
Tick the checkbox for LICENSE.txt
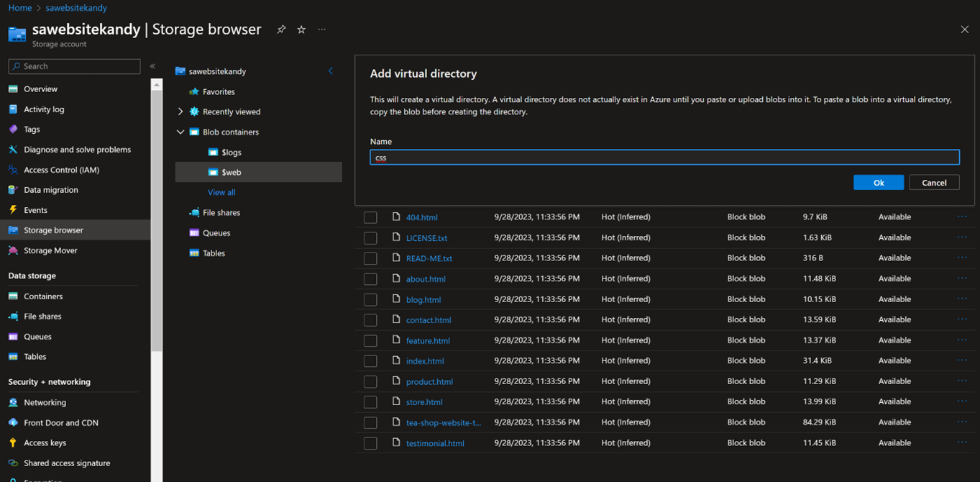point(370,238)
